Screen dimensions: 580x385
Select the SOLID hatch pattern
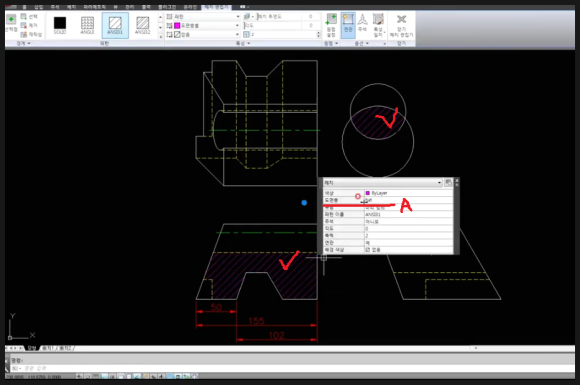coord(60,25)
